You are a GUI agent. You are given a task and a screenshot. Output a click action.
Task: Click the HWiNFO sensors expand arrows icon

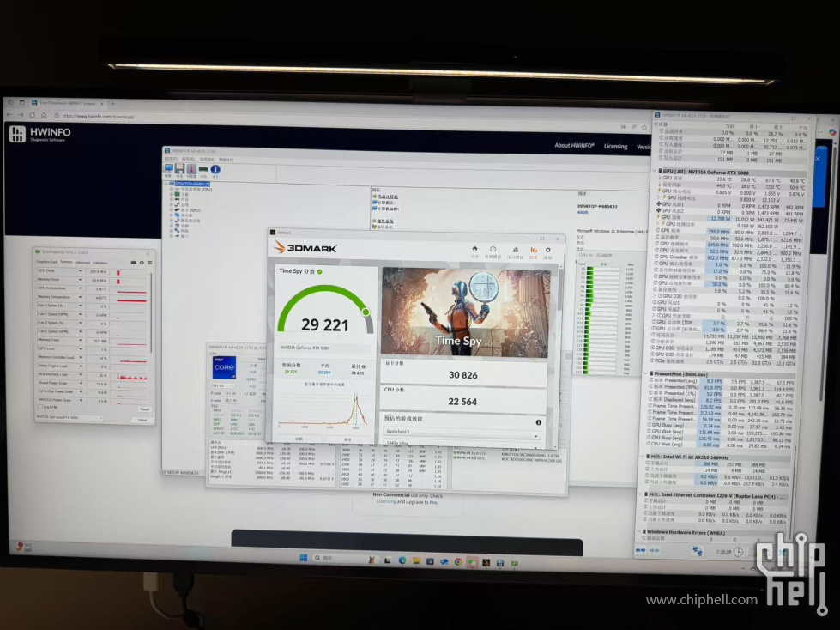pos(640,550)
